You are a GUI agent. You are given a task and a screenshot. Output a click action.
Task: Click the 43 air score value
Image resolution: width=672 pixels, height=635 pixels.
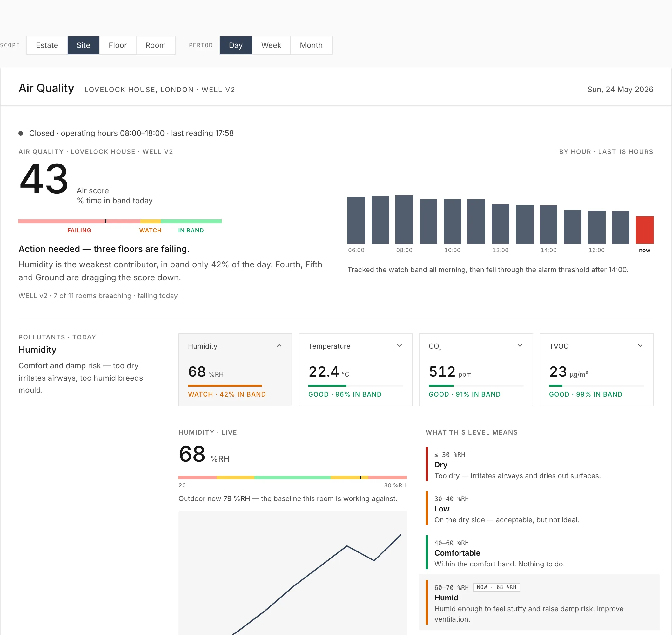[44, 179]
